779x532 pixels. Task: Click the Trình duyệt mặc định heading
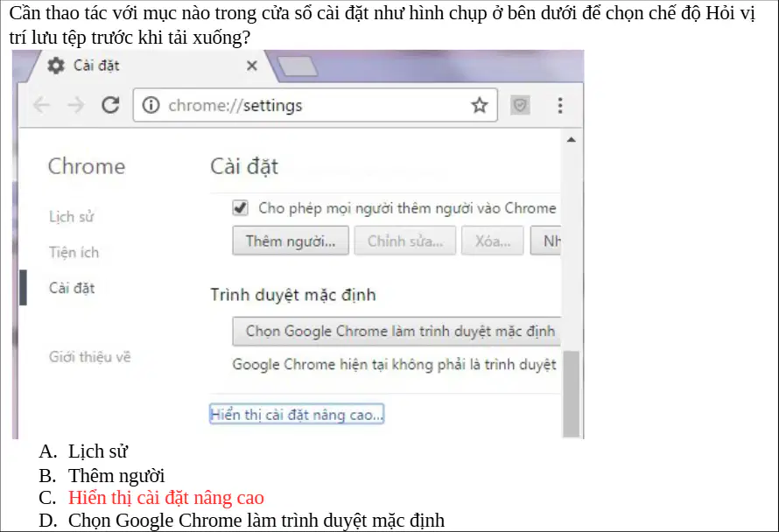click(x=293, y=295)
